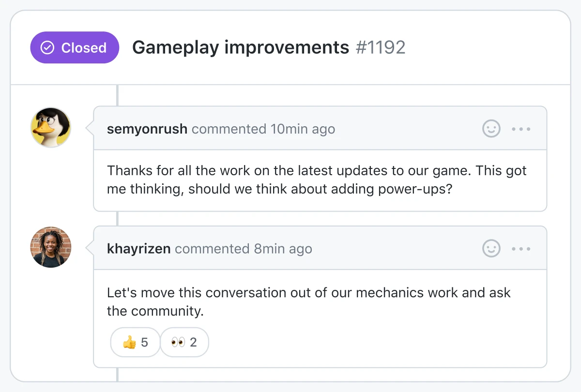Toggle the thumbs-up reaction on khayrizen's comment

(x=135, y=342)
